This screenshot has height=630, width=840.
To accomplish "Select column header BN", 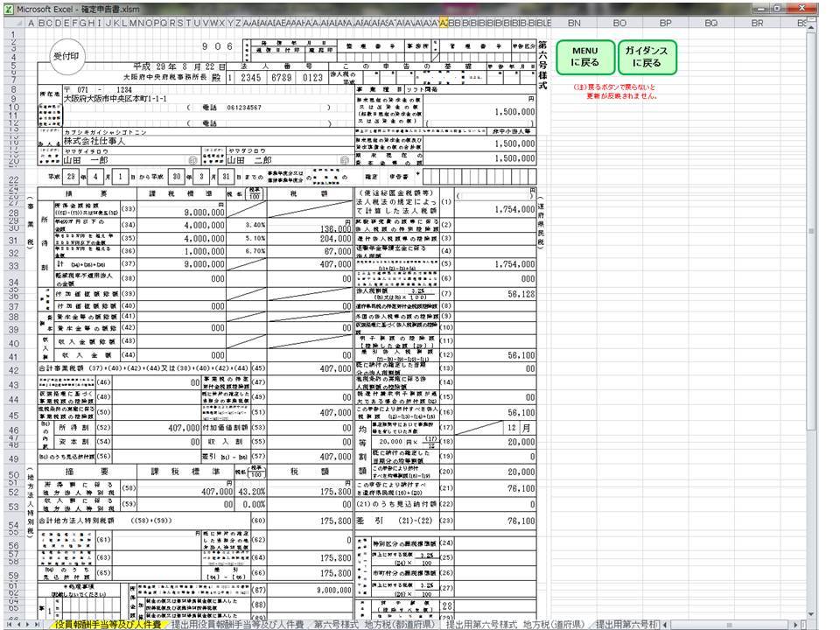I will pos(574,23).
